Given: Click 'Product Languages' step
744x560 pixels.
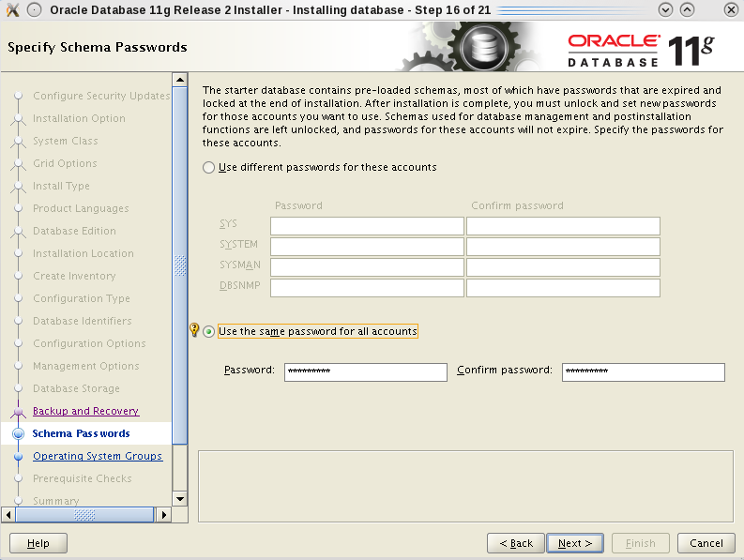Looking at the screenshot, I should coord(81,208).
